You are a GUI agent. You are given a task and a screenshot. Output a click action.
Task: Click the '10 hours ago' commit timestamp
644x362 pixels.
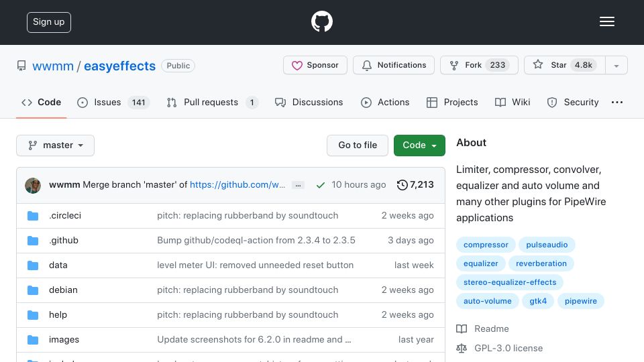pos(358,185)
